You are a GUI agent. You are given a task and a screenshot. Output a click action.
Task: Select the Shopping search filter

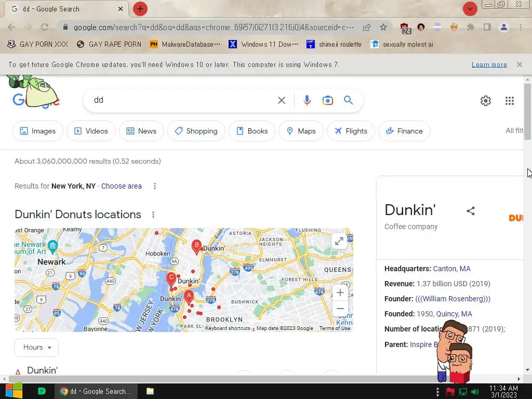click(x=196, y=131)
